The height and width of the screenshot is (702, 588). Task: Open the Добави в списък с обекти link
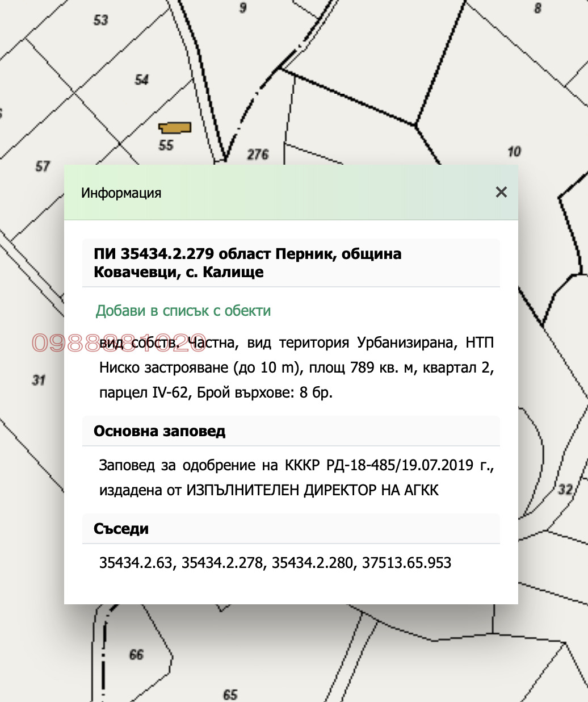point(183,311)
